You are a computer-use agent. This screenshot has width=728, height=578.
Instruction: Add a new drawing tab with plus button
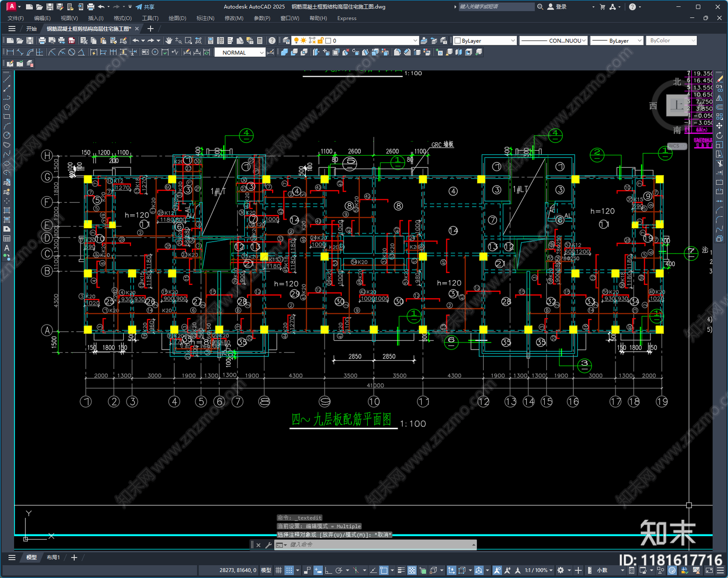[x=151, y=29]
